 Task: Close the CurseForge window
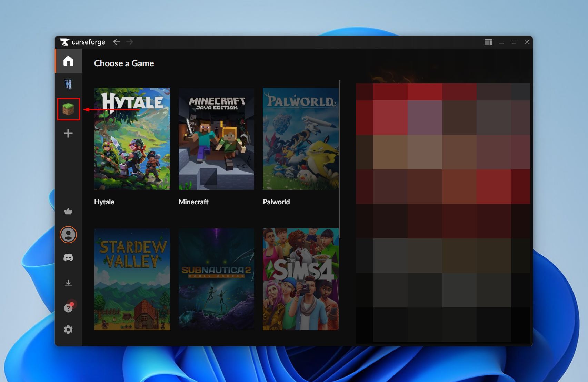coord(527,42)
